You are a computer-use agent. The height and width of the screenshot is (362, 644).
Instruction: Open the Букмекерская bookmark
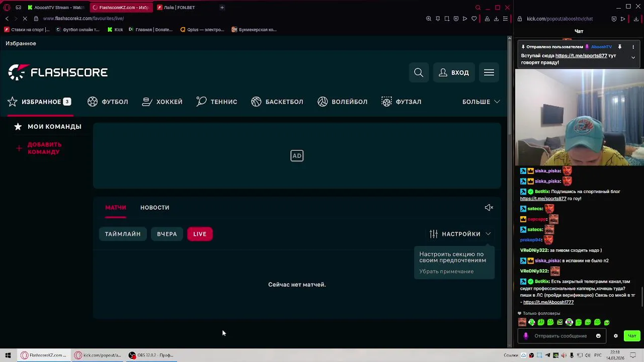pos(254,30)
